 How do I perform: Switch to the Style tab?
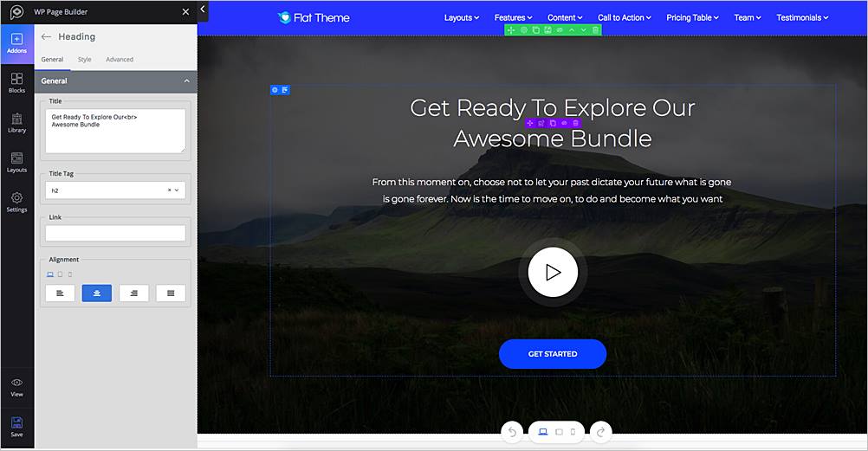pyautogui.click(x=84, y=60)
